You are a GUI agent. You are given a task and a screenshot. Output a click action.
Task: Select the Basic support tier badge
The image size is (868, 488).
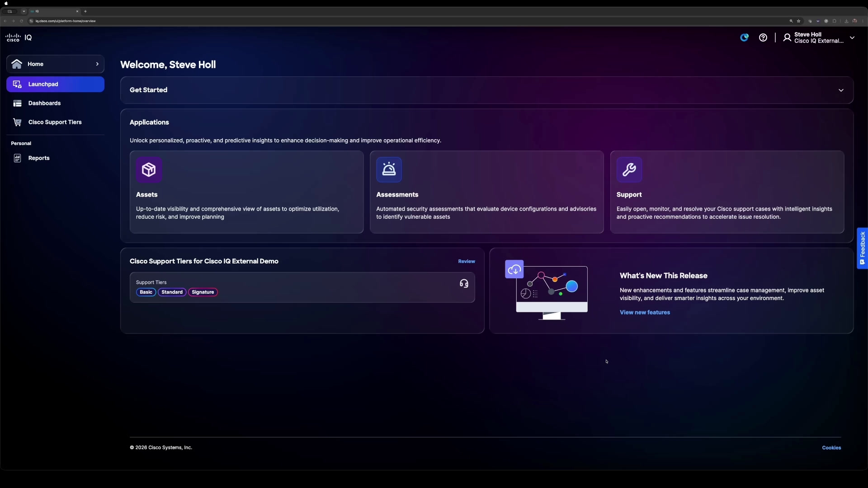click(146, 292)
